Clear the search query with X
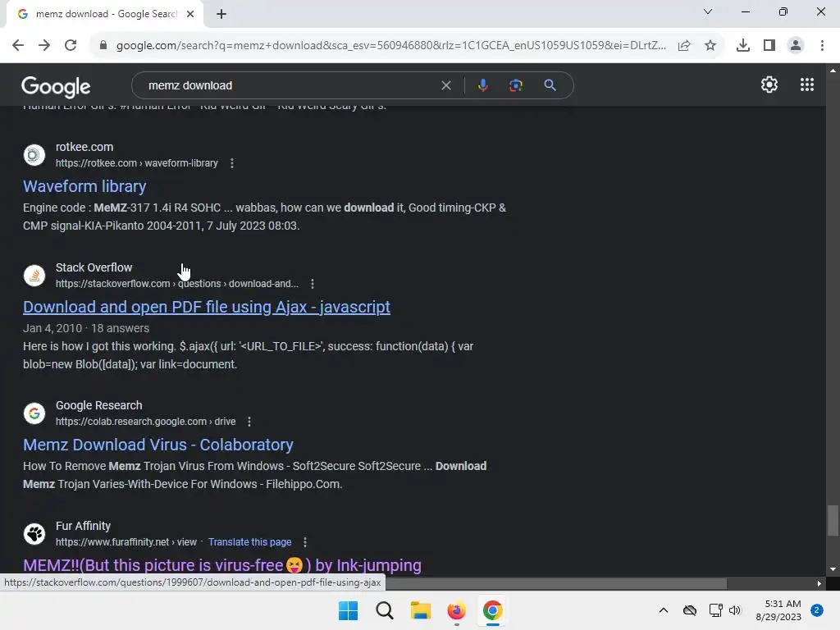Image resolution: width=840 pixels, height=630 pixels. tap(445, 85)
